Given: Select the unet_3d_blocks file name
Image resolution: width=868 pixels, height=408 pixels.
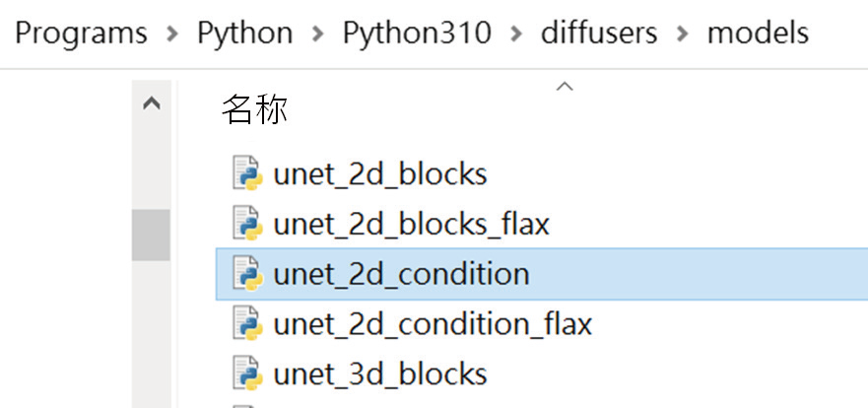Looking at the screenshot, I should pos(380,374).
